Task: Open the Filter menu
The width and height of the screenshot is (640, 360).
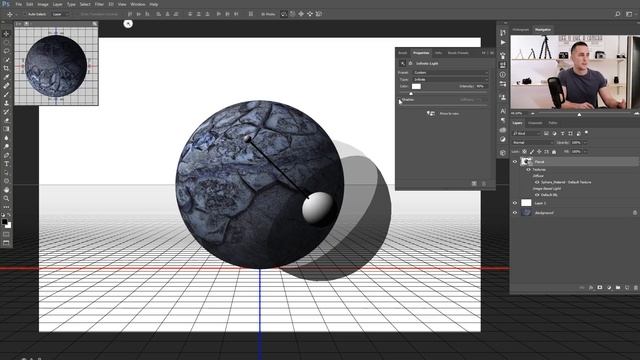Action: [99, 4]
